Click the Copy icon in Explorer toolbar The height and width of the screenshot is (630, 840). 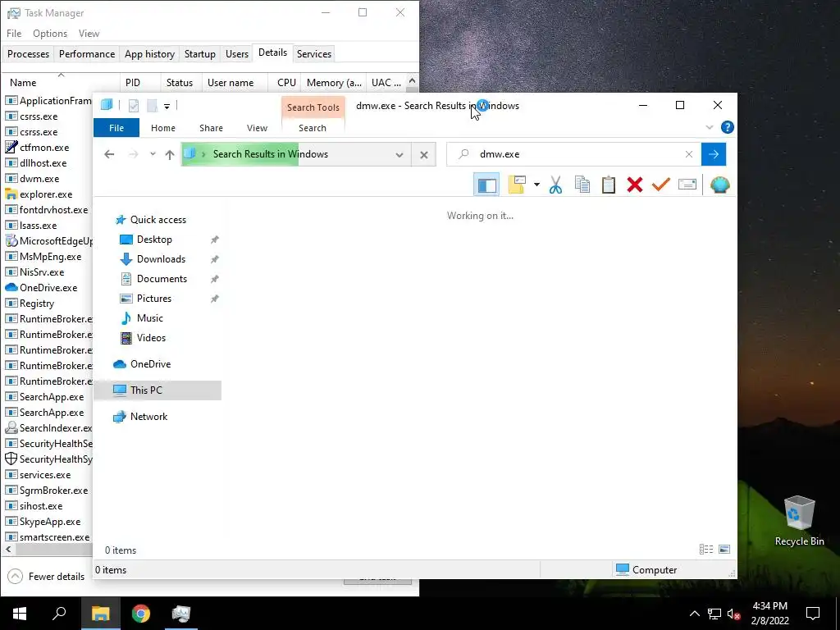(x=582, y=185)
